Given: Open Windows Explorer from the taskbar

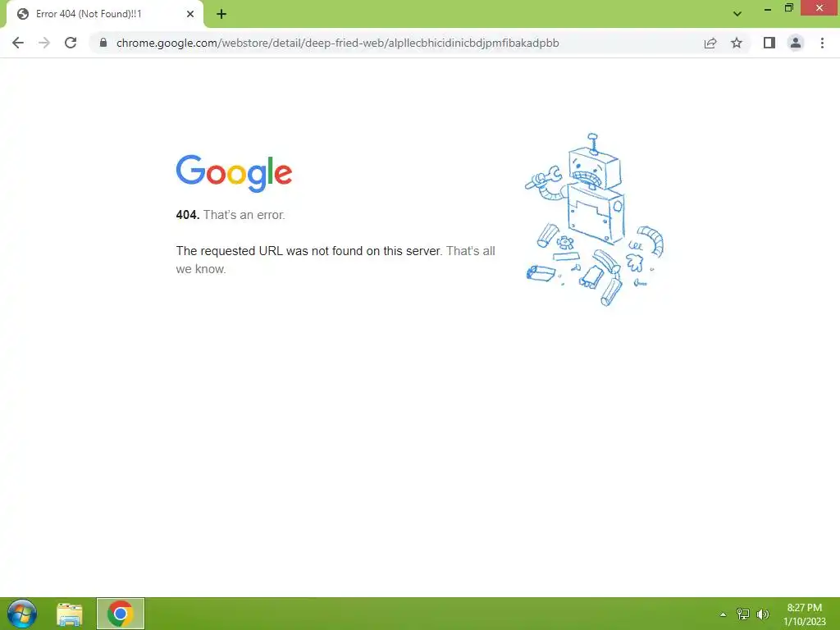Looking at the screenshot, I should [x=70, y=614].
